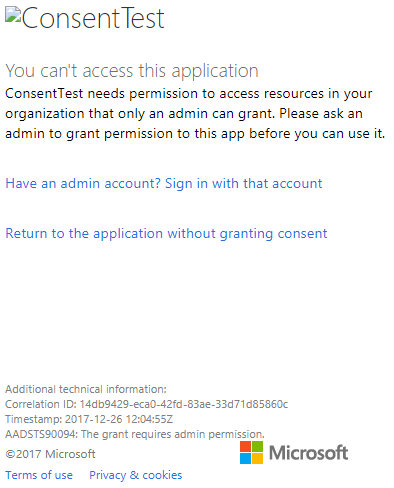Image resolution: width=394 pixels, height=488 pixels.
Task: Click the Additional technical information label
Action: 86,389
